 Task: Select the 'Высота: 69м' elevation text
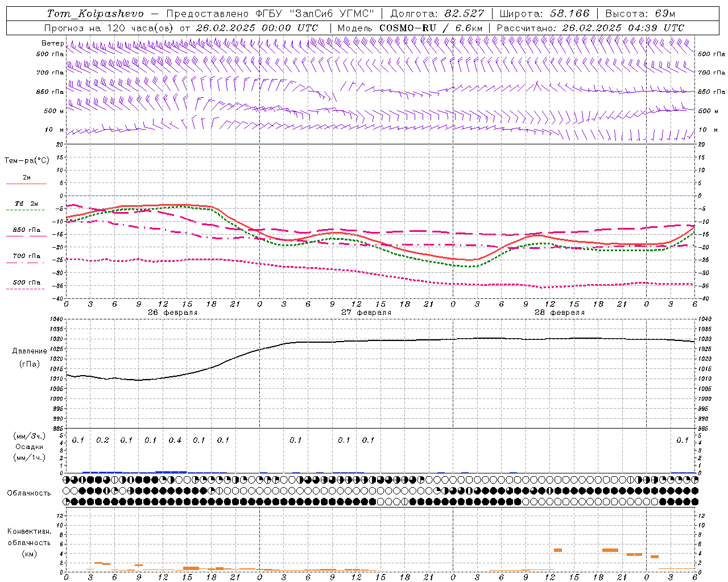click(x=640, y=14)
